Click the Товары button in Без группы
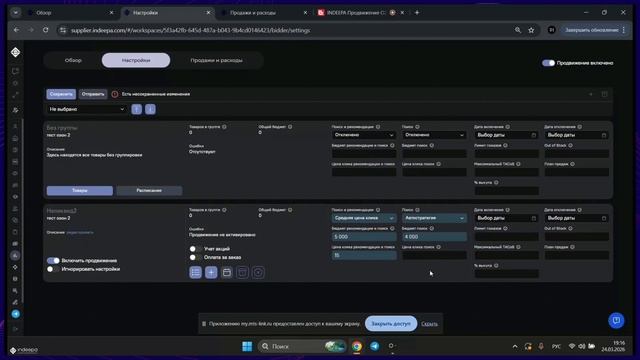The image size is (640, 360). (x=80, y=191)
